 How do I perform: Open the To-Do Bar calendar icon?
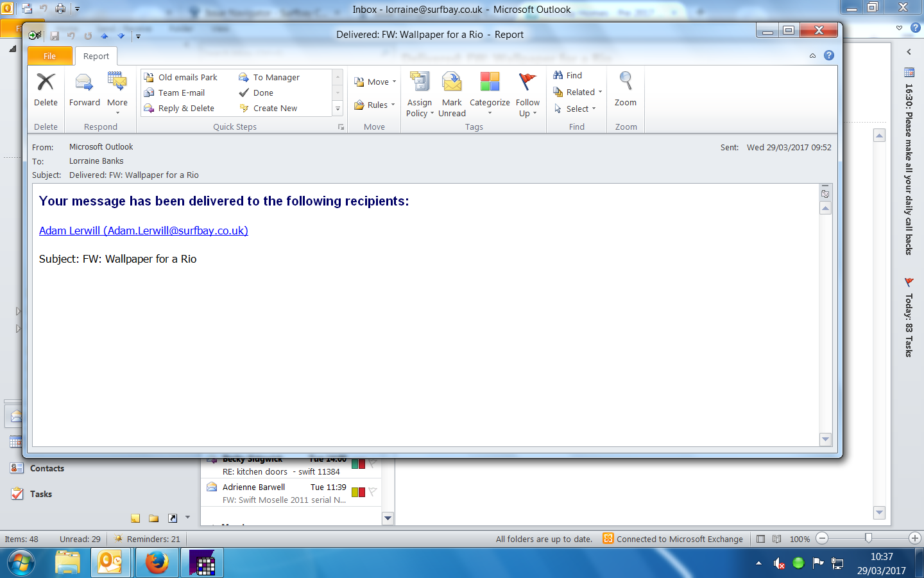coord(909,72)
